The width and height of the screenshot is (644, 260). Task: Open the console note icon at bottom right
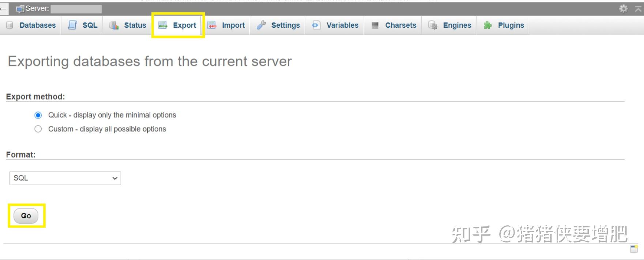point(634,249)
